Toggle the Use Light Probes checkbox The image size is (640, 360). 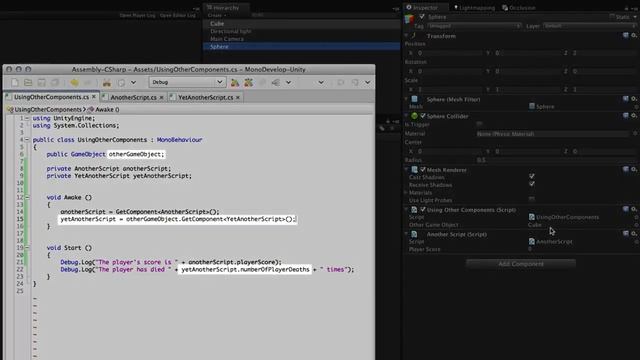pos(531,199)
